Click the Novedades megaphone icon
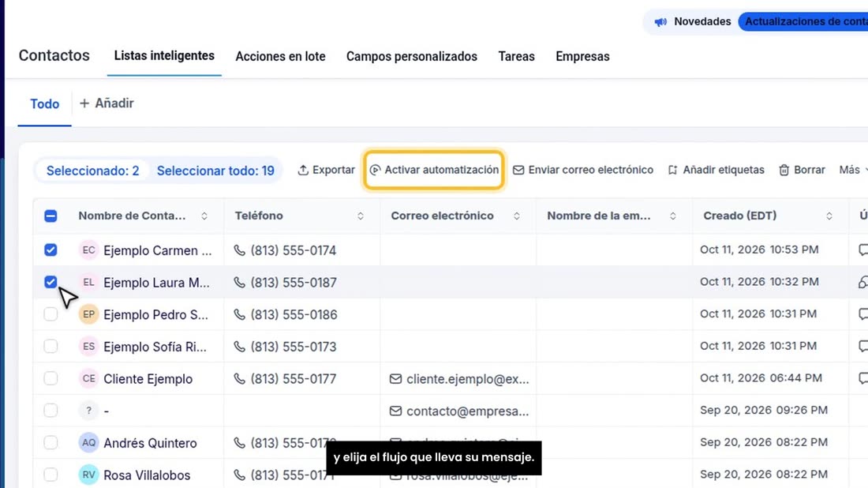The width and height of the screenshot is (868, 488). tap(660, 22)
